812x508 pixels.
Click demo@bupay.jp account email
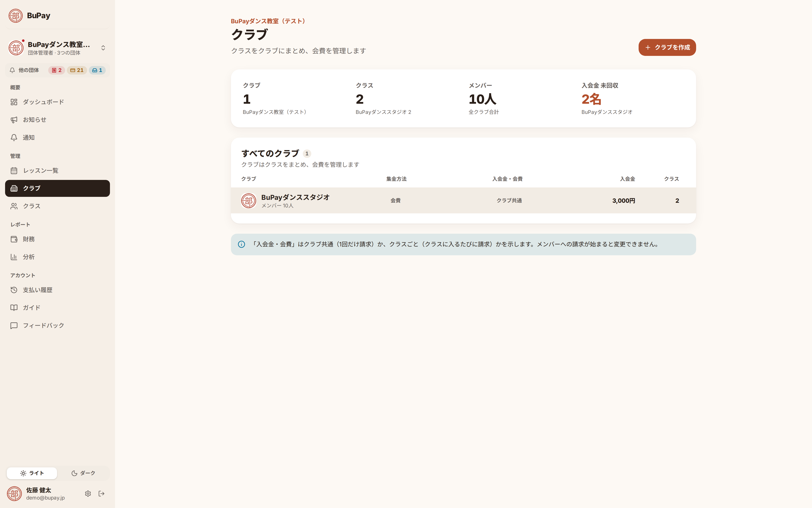(x=46, y=498)
